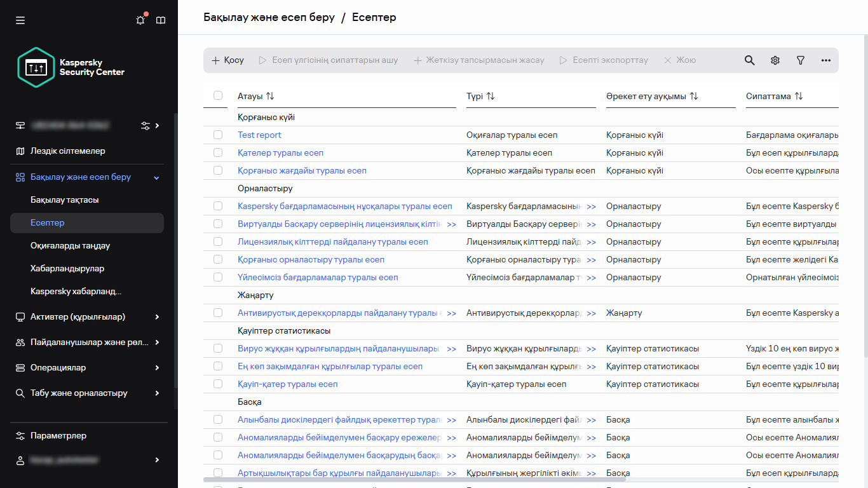Click the Қосу add button
Image resolution: width=868 pixels, height=488 pixels.
point(227,60)
